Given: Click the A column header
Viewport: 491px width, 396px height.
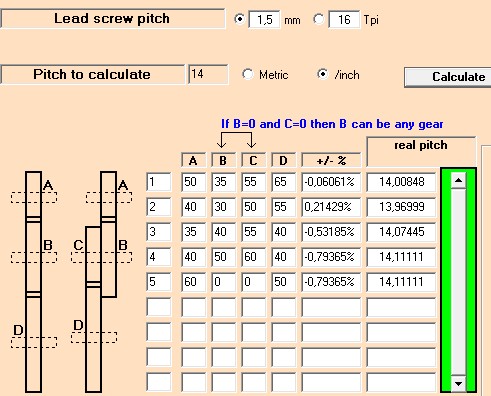Looking at the screenshot, I should pos(193,160).
